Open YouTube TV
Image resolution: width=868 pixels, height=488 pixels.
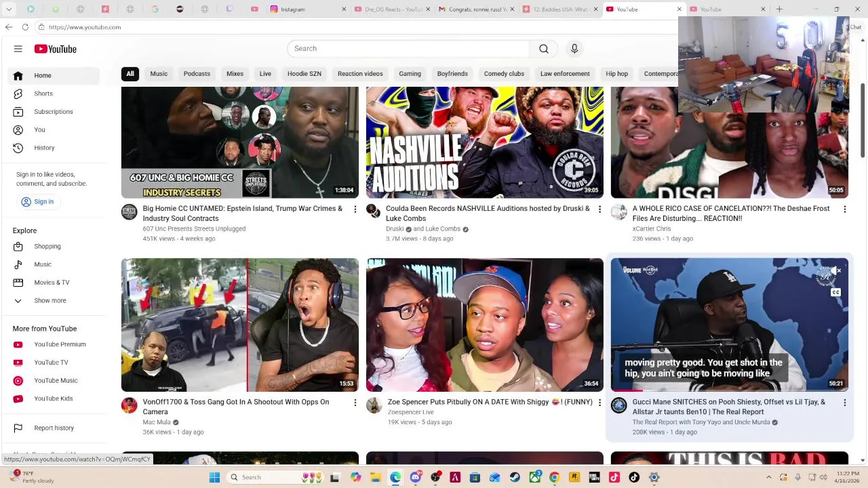tap(51, 363)
